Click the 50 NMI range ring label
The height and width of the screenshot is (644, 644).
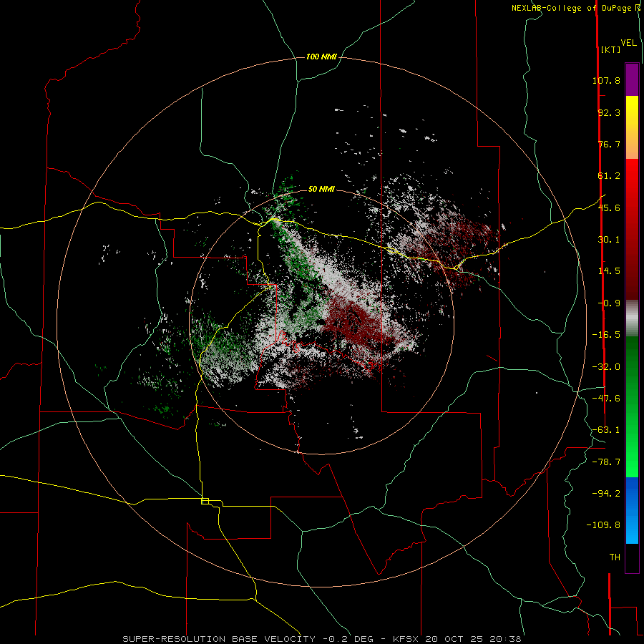[x=321, y=189]
